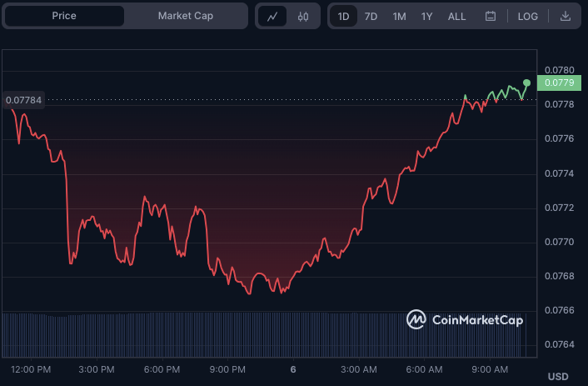
Task: Select the 7D time range
Action: [x=371, y=16]
